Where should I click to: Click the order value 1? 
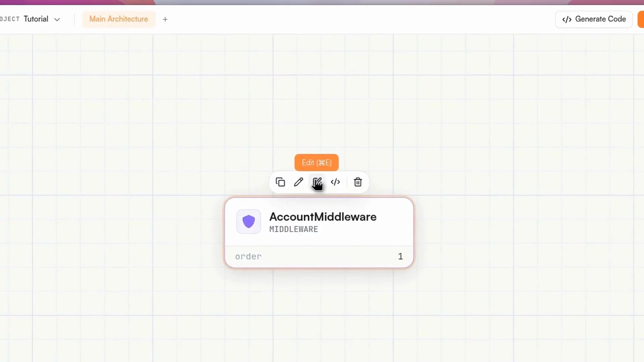coord(400,256)
